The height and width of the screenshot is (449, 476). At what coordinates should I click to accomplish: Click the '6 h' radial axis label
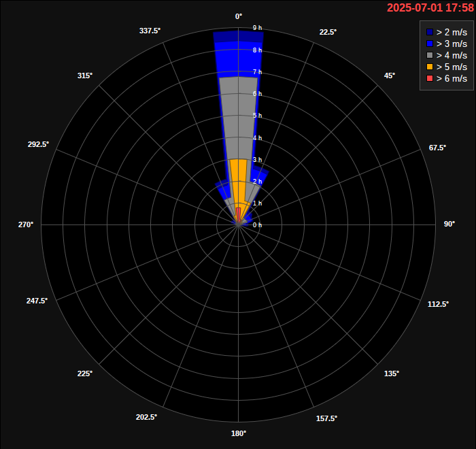(x=258, y=94)
